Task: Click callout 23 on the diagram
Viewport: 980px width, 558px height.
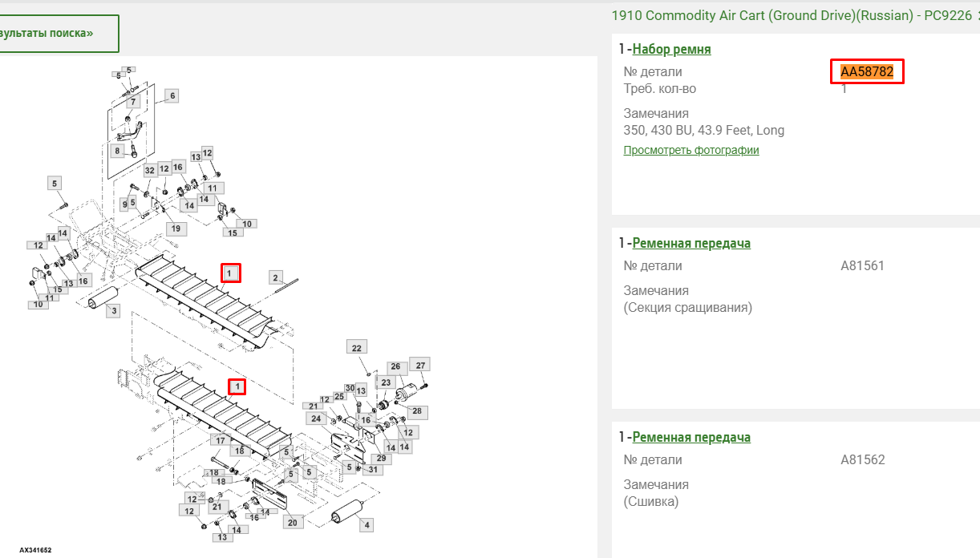Action: point(386,382)
